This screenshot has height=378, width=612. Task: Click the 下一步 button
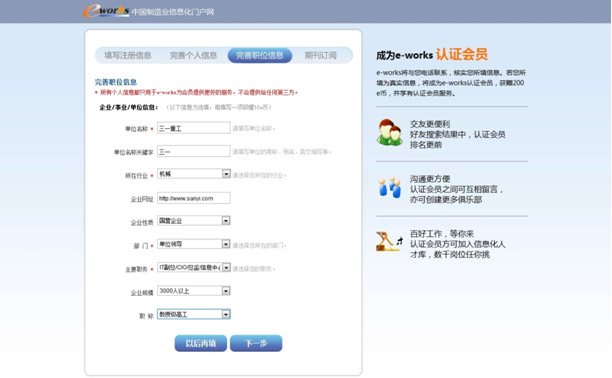pyautogui.click(x=256, y=343)
